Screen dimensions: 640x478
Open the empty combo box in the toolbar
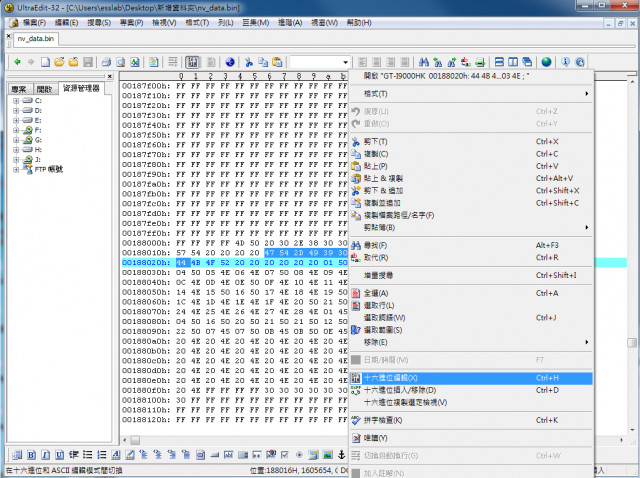[320, 62]
